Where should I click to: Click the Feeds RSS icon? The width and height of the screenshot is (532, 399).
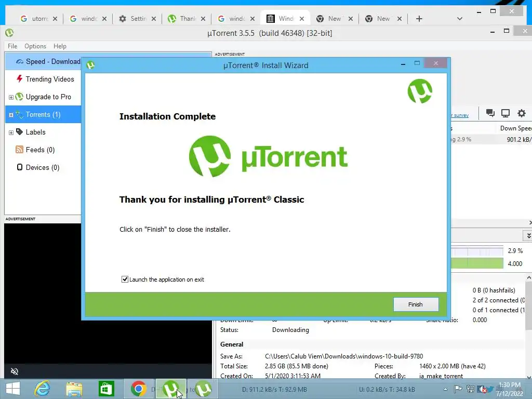[19, 149]
